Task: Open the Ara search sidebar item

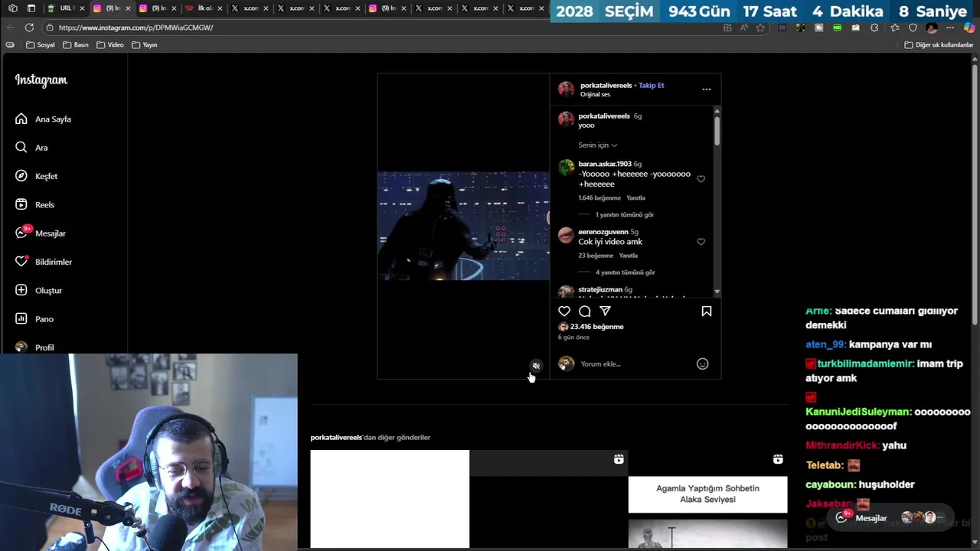Action: [x=31, y=148]
